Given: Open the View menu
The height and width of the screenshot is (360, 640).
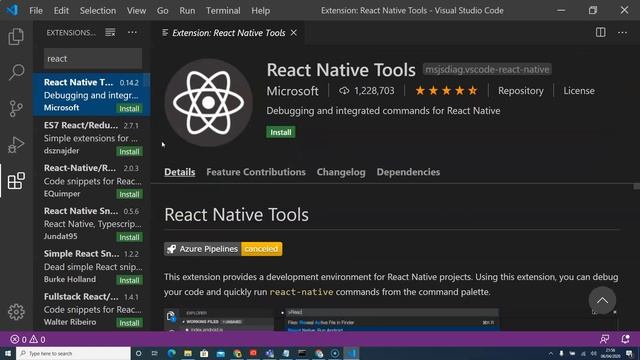Looking at the screenshot, I should tap(136, 11).
